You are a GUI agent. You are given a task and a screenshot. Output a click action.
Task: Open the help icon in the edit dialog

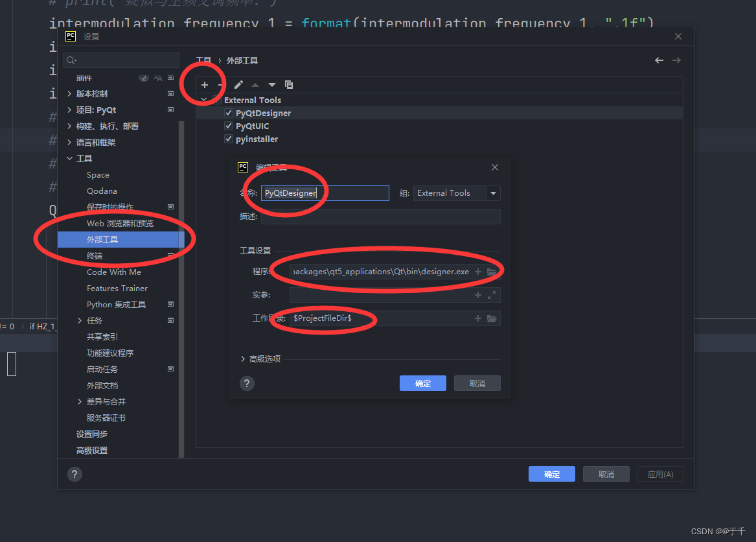pos(247,383)
